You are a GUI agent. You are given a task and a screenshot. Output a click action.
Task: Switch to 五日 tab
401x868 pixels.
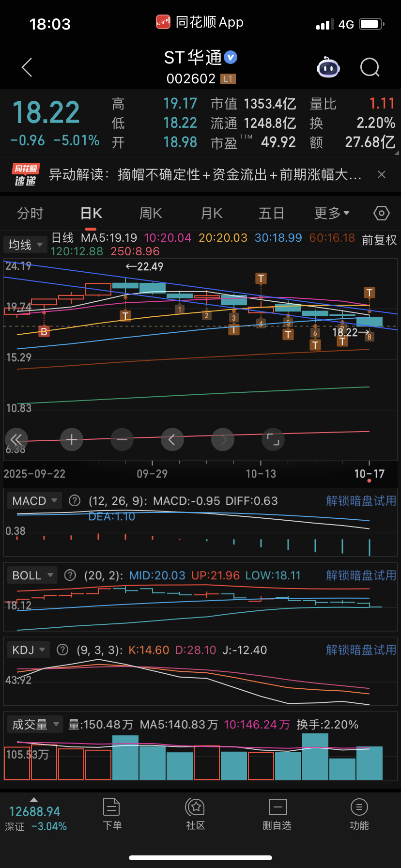tap(271, 213)
